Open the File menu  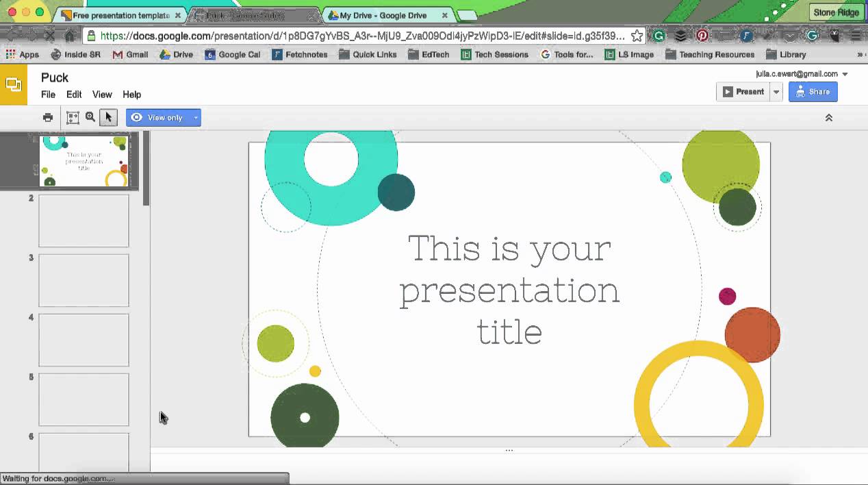(48, 95)
